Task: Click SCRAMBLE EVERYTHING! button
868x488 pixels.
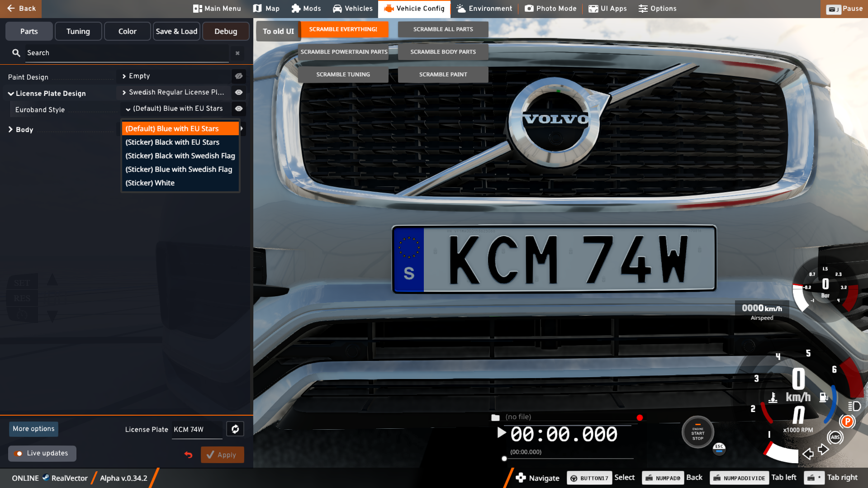Action: (x=343, y=29)
